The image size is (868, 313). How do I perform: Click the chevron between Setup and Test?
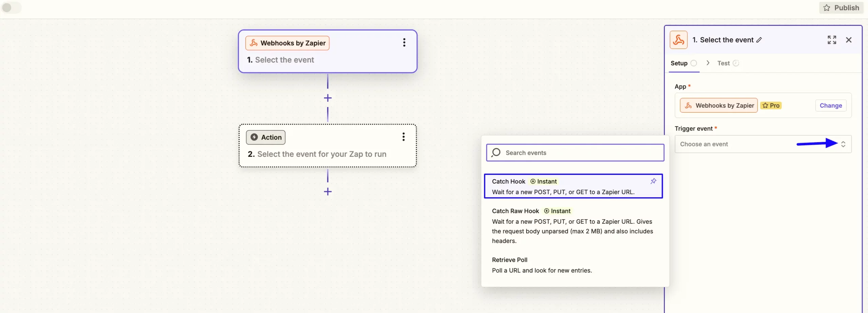pos(708,63)
